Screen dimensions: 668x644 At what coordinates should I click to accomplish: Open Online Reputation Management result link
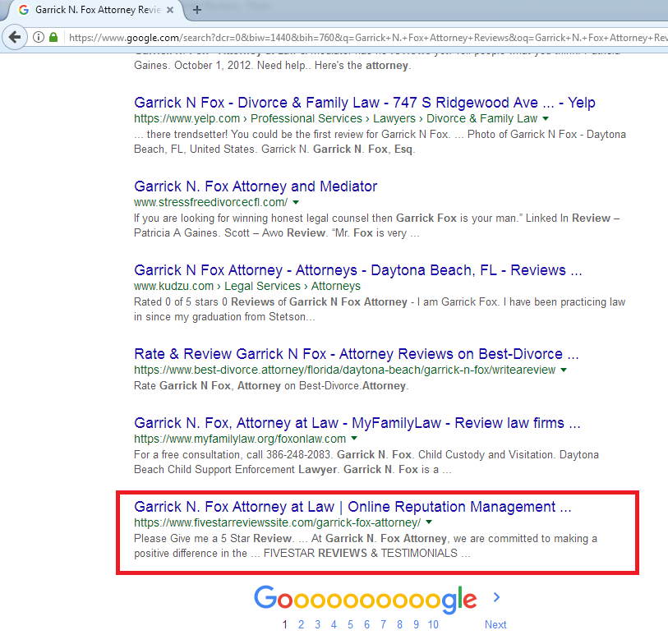tap(352, 508)
